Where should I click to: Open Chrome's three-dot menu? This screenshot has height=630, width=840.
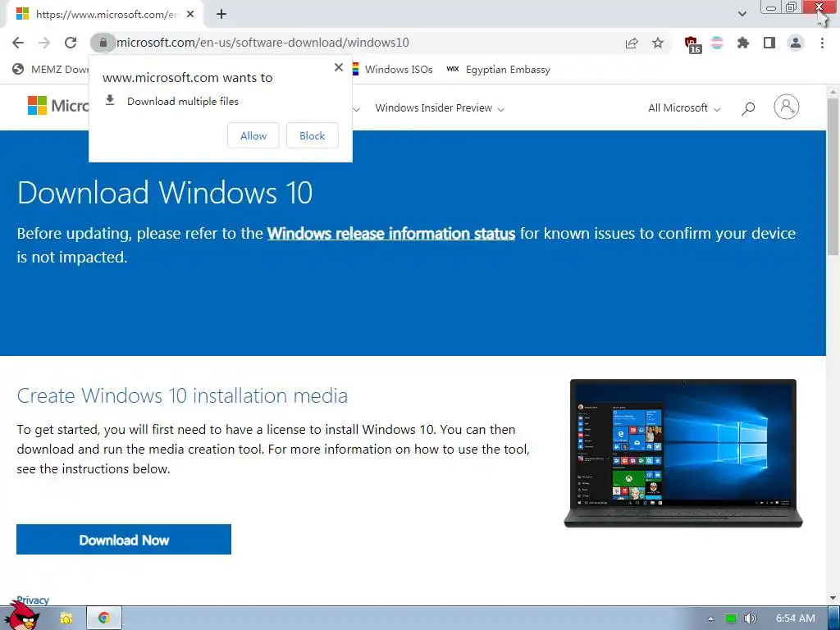822,43
